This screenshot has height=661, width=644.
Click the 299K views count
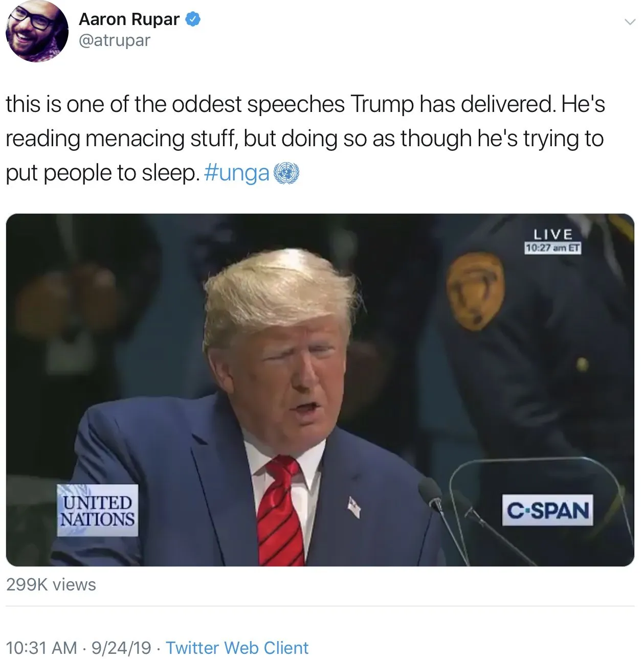51,584
